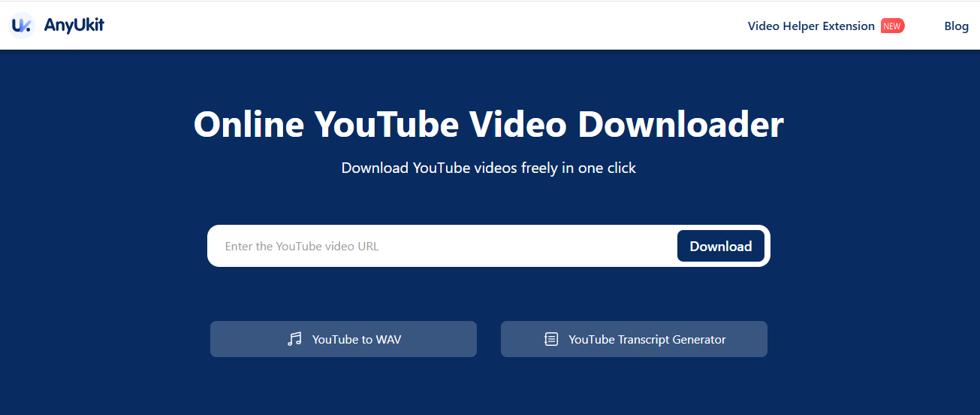Click the 'Download YouTube videos freely in one click' text
The height and width of the screenshot is (415, 980).
pos(489,168)
